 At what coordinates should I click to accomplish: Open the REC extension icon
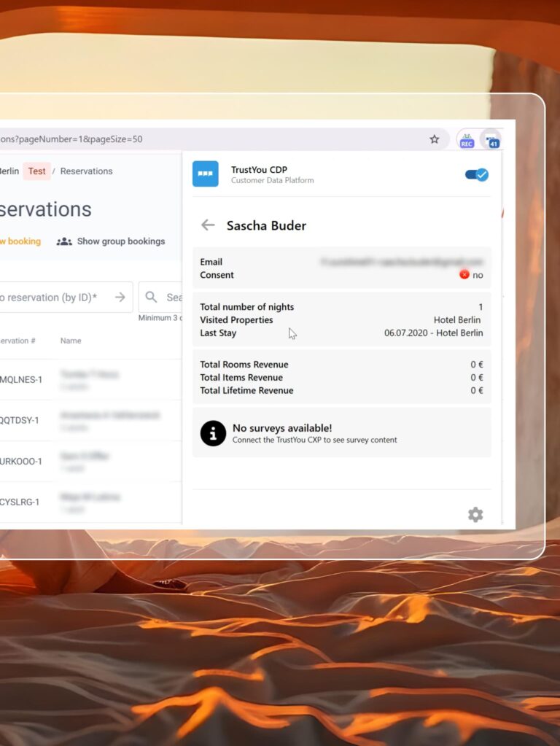pos(467,141)
